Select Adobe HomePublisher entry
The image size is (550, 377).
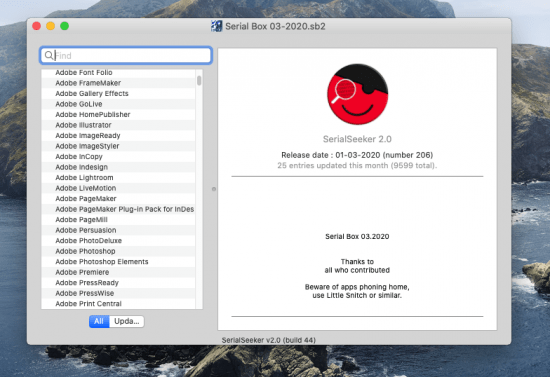pyautogui.click(x=119, y=115)
